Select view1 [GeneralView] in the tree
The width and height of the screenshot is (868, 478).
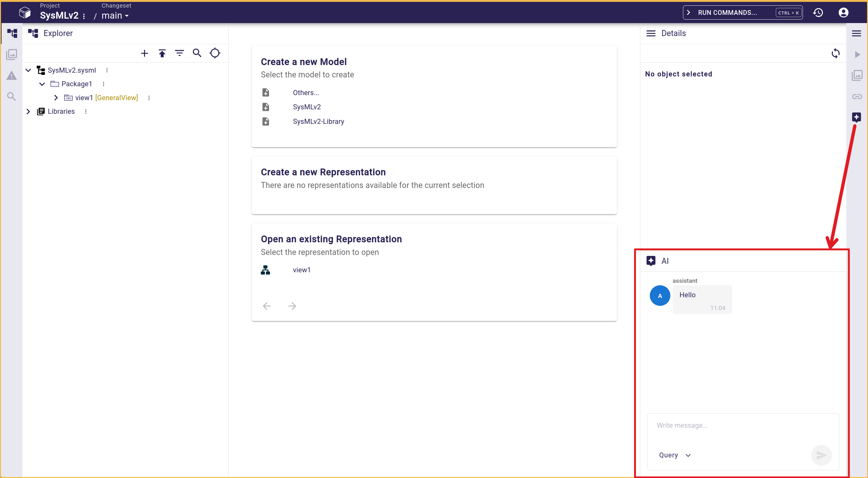pos(106,98)
